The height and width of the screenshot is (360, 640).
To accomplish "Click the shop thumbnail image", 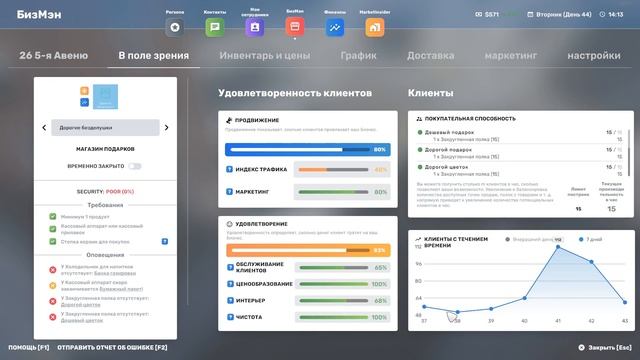I will pos(105,97).
